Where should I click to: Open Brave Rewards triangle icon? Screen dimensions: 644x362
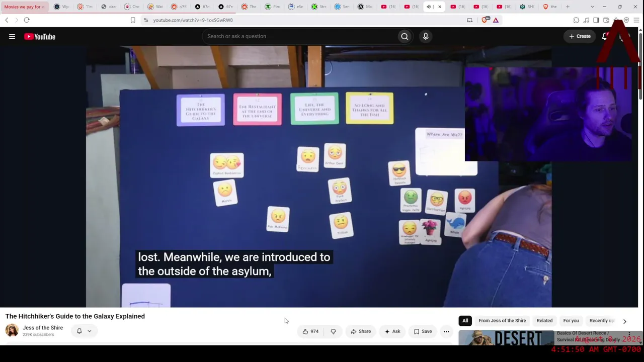click(x=496, y=20)
